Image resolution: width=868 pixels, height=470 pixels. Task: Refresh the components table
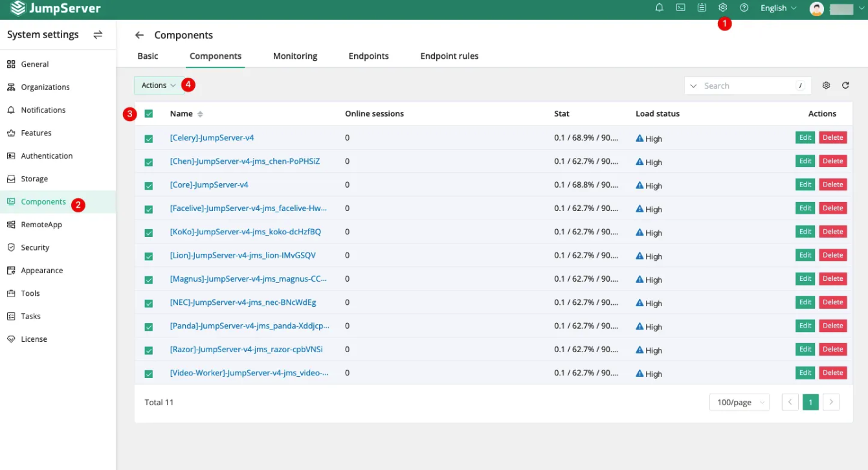pos(845,85)
